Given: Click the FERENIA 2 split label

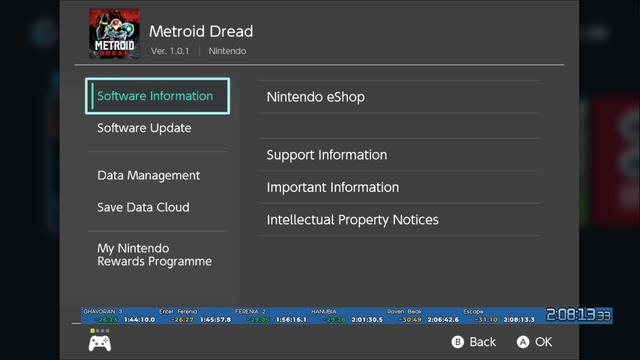Looking at the screenshot, I should click(250, 311).
